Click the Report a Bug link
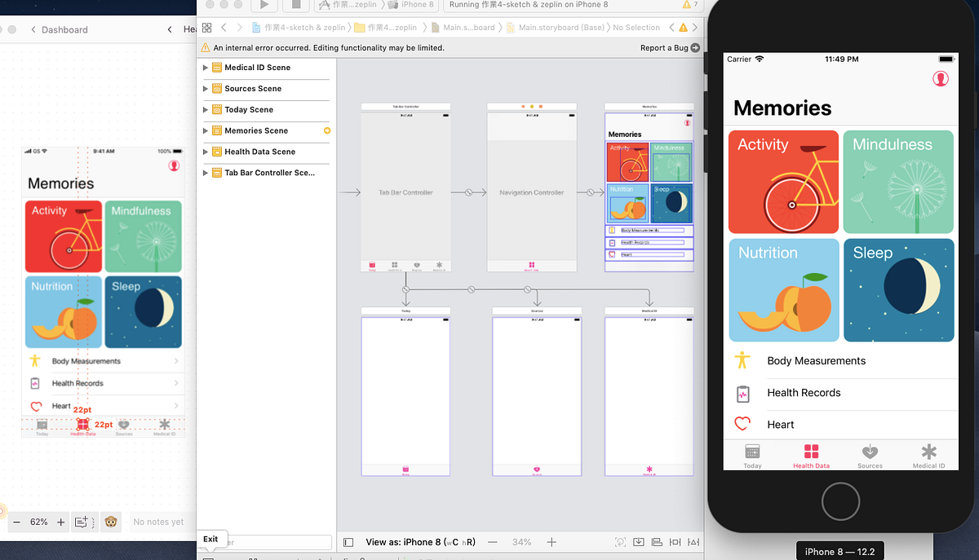 point(663,47)
